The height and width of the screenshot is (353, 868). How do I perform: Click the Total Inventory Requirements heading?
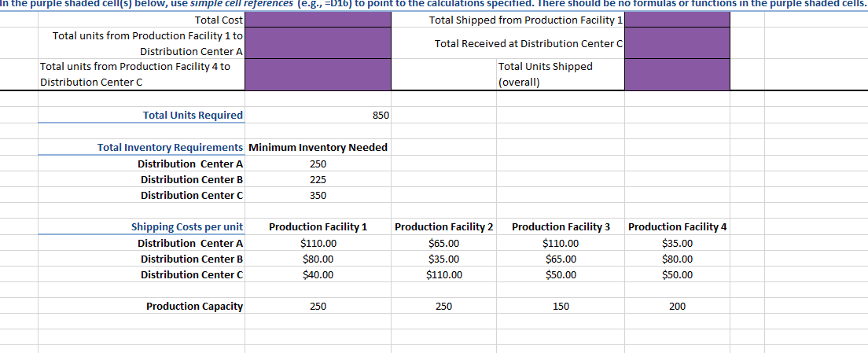click(171, 147)
